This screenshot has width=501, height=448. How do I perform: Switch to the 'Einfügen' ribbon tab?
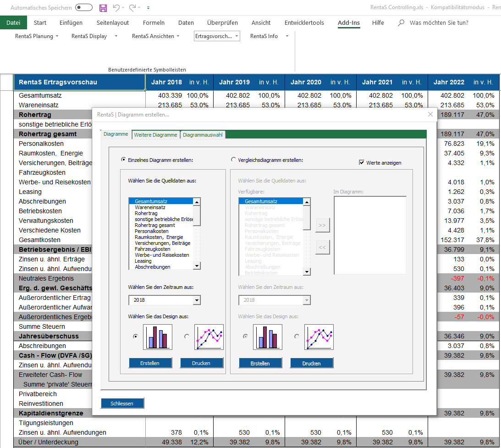click(x=71, y=22)
